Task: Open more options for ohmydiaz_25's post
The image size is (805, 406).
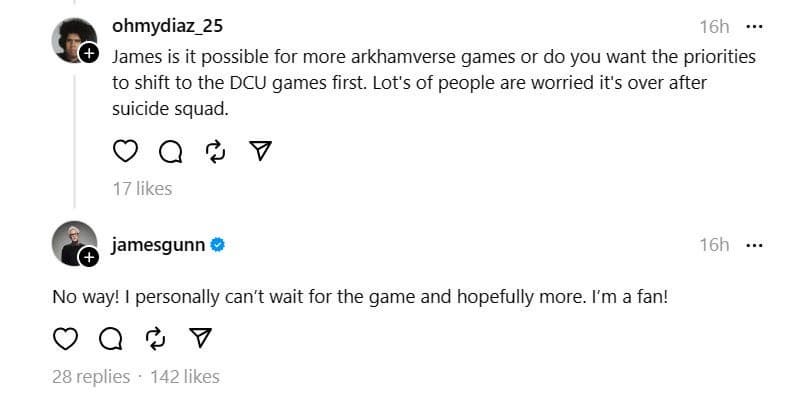Action: click(x=754, y=27)
